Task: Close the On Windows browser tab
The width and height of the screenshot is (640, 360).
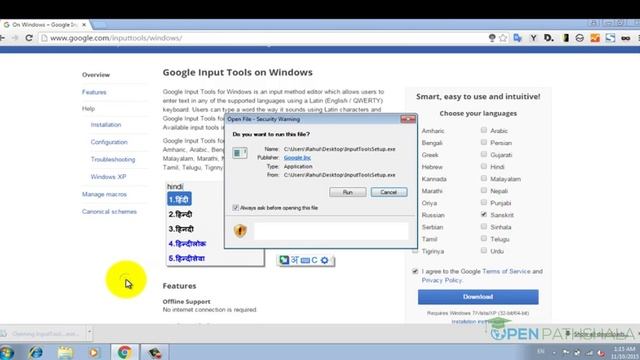Action: click(84, 25)
